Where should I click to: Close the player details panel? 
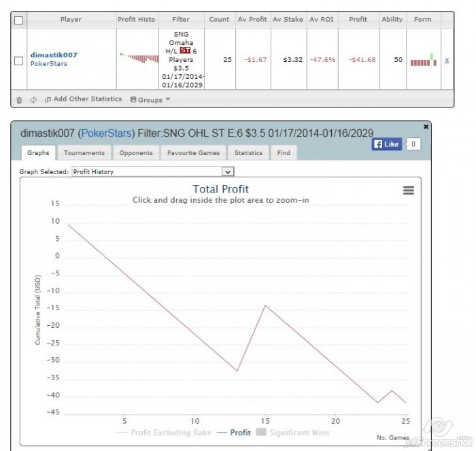point(426,127)
